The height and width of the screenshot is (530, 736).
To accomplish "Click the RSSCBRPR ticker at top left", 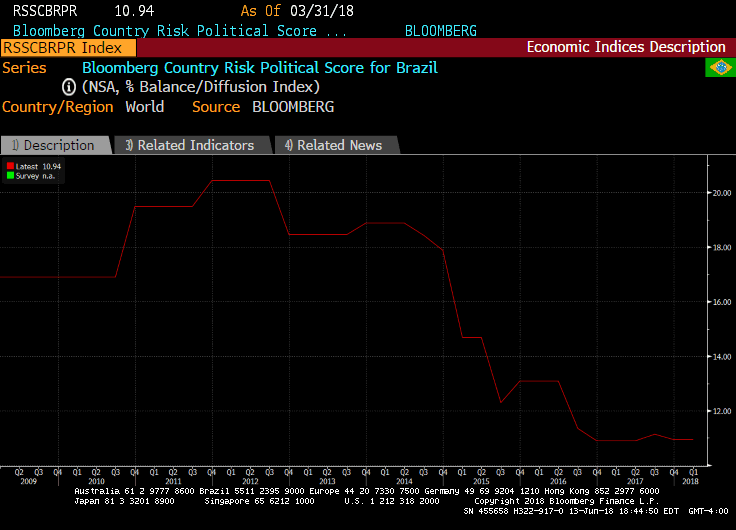I will 45,11.
